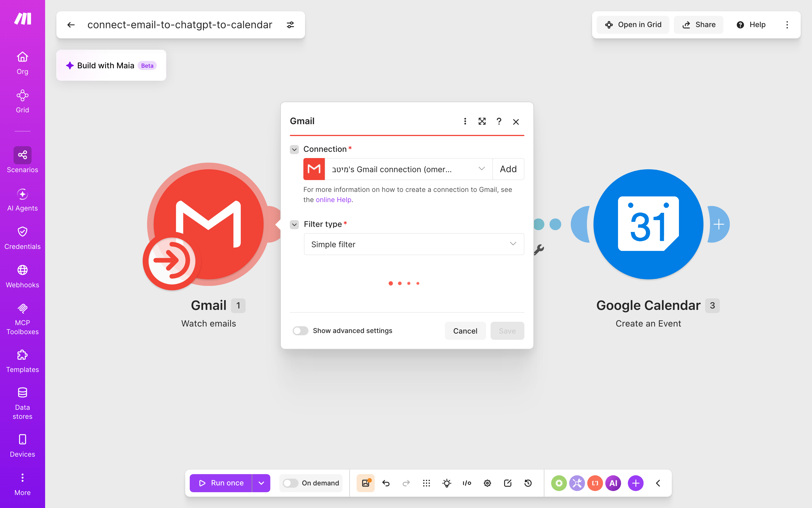Toggle Show advanced settings switch
Viewport: 812px width, 508px height.
(x=300, y=330)
